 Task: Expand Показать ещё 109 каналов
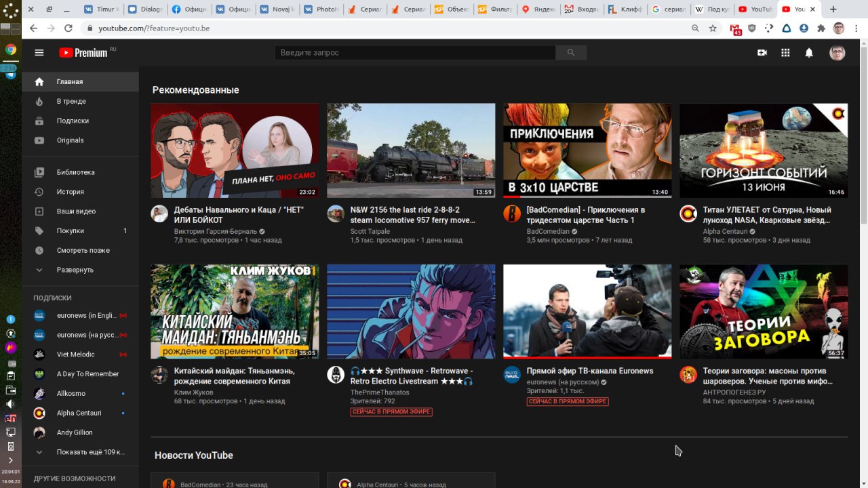point(80,452)
